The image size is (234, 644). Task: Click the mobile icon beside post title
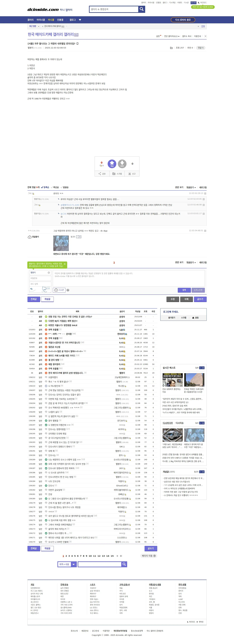pyautogui.click(x=77, y=43)
